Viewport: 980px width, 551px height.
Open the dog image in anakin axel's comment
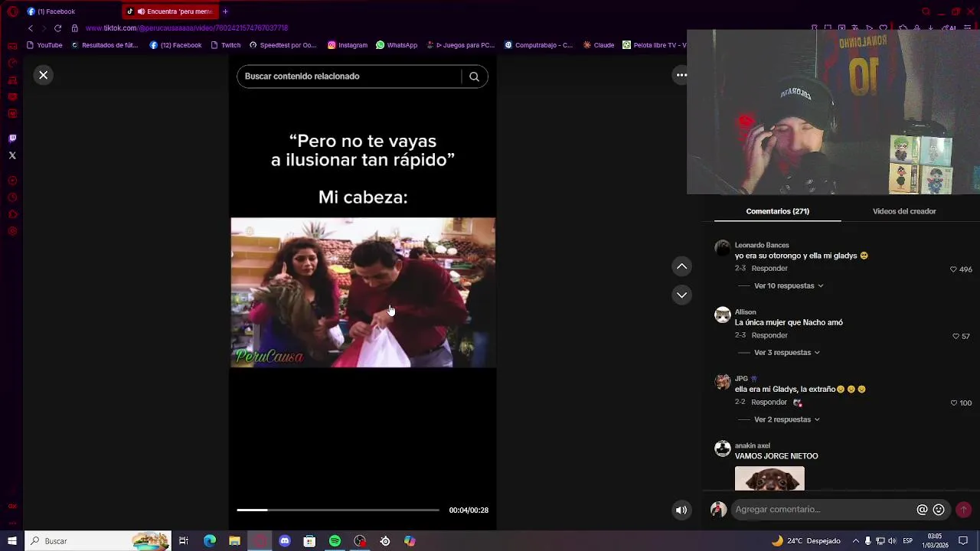tap(769, 478)
